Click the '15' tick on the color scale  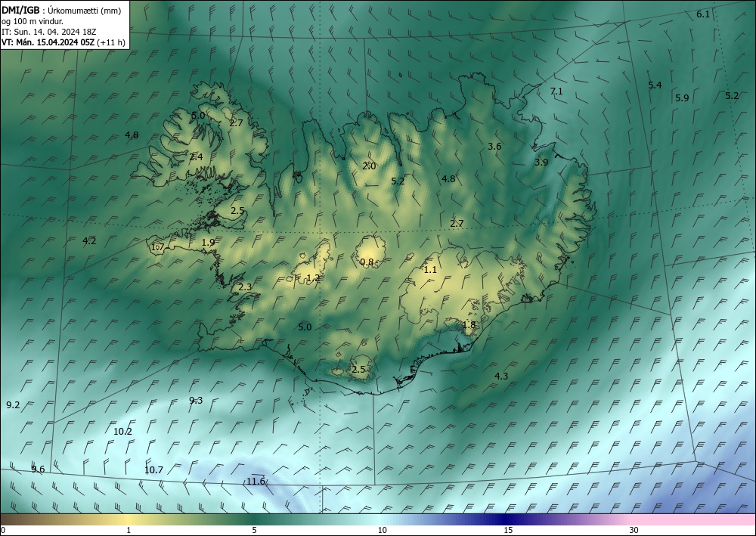click(508, 530)
